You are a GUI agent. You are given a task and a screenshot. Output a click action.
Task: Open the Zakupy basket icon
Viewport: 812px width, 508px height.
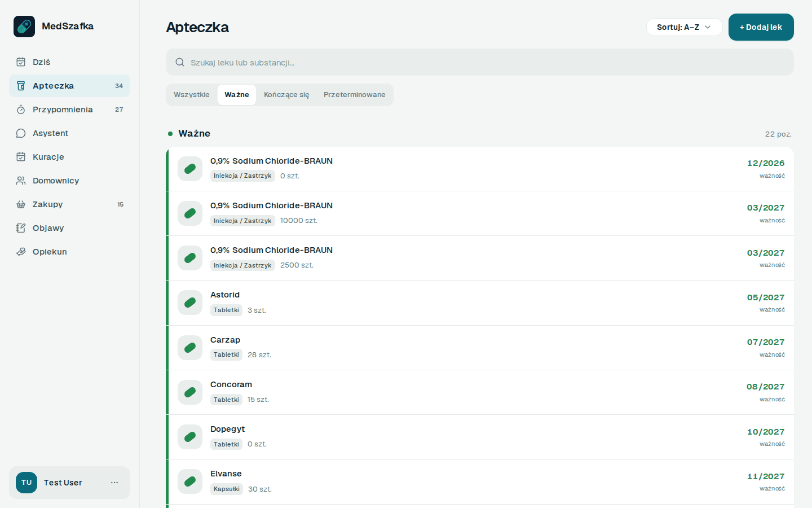coord(21,204)
